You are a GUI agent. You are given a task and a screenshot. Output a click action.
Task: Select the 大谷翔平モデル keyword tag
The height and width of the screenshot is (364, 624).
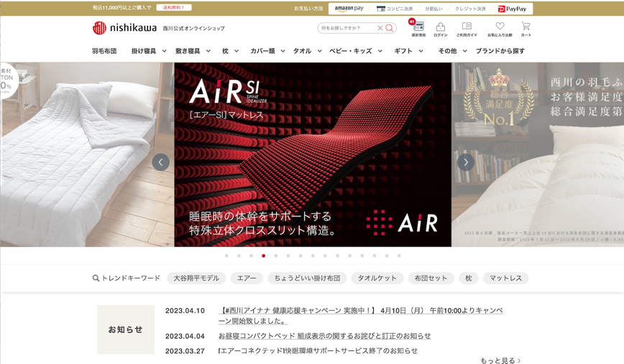[x=196, y=278]
